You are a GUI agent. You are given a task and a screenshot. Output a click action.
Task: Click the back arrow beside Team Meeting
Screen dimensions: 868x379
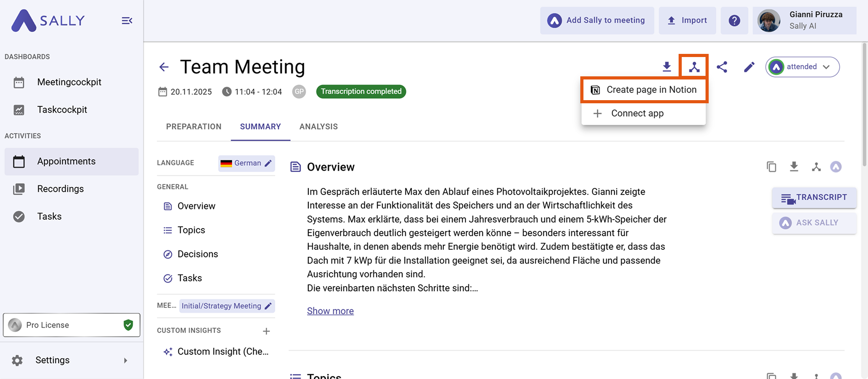click(x=164, y=67)
